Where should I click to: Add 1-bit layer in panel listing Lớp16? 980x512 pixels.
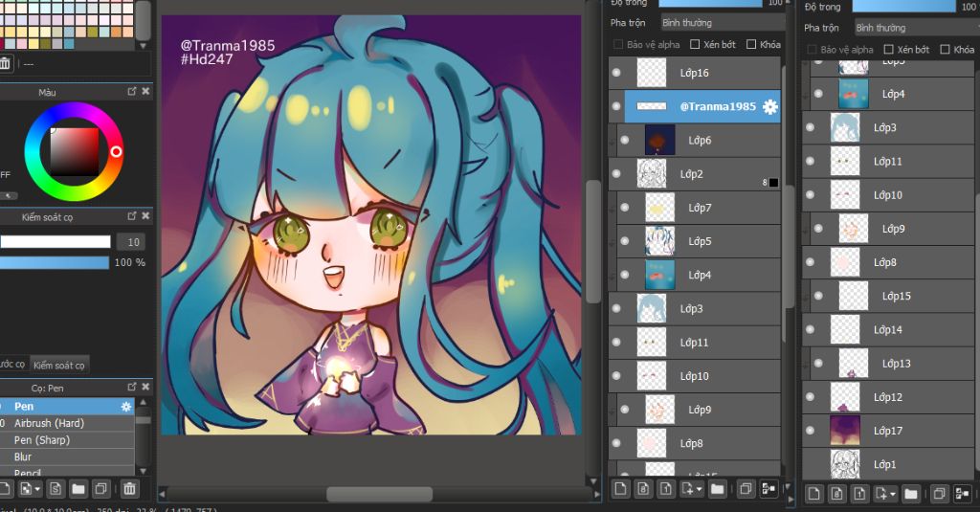click(x=666, y=489)
